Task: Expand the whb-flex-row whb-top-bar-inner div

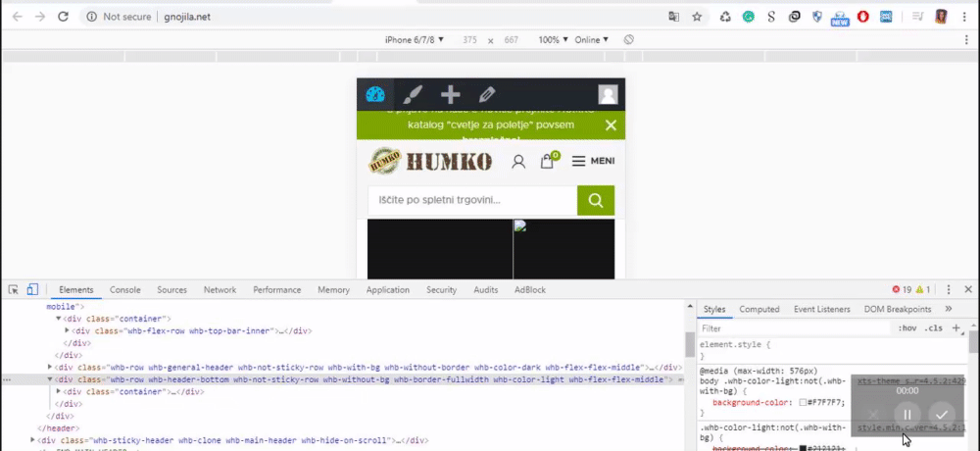Action: tap(67, 330)
